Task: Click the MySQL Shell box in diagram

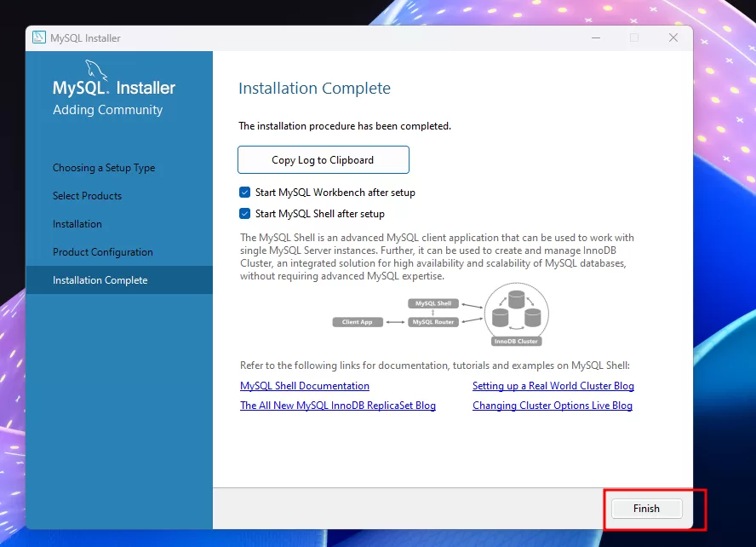Action: [434, 303]
